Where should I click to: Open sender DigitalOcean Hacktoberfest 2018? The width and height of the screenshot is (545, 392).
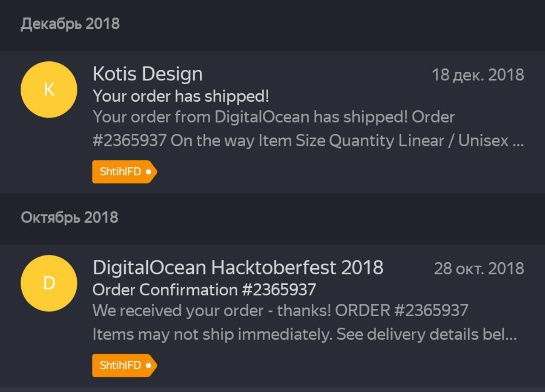point(238,268)
